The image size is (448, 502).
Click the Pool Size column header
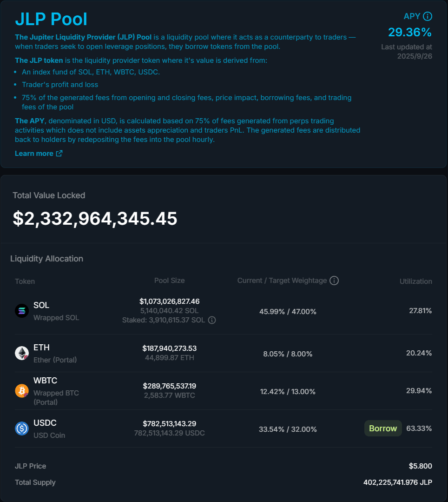pyautogui.click(x=169, y=281)
